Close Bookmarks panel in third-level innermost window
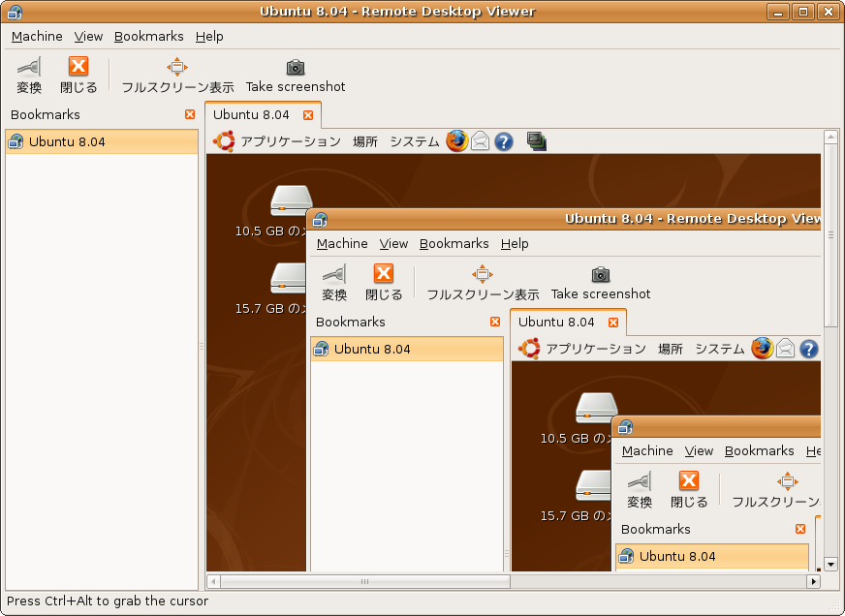The image size is (845, 616). pos(800,529)
